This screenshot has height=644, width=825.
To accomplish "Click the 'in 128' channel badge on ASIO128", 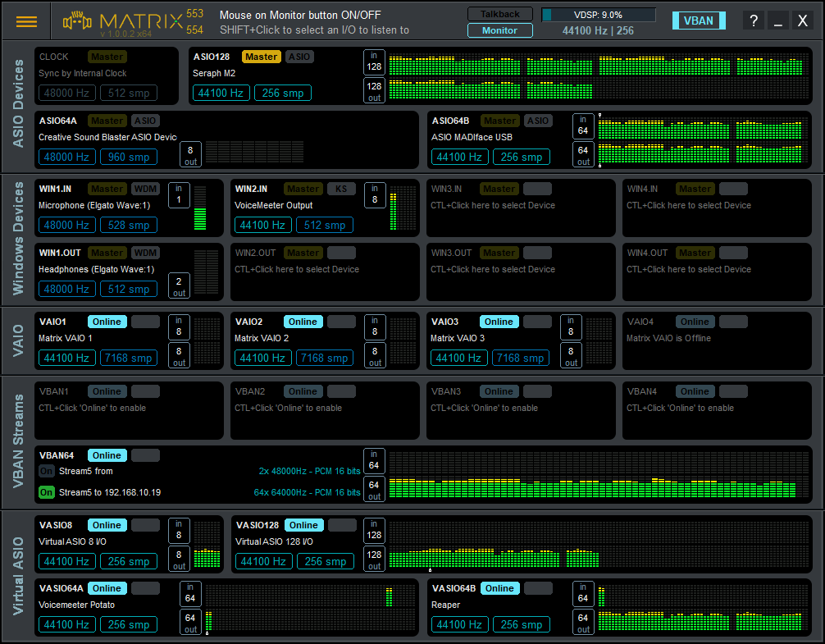I will [374, 62].
